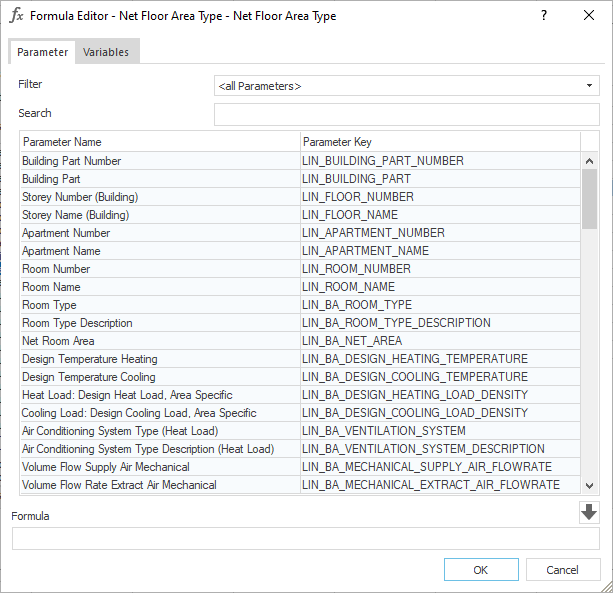Viewport: 613px width, 593px height.
Task: Click the down arrow insert-to-formula icon
Action: click(589, 512)
